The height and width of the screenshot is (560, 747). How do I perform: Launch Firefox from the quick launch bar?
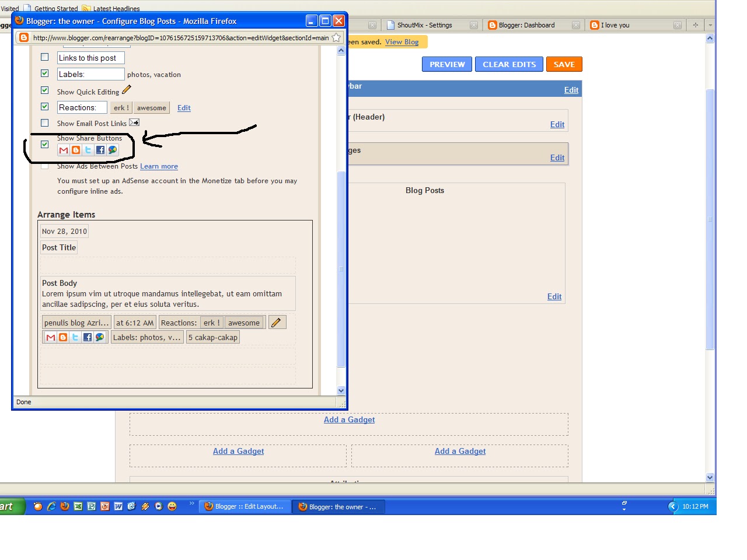point(65,506)
